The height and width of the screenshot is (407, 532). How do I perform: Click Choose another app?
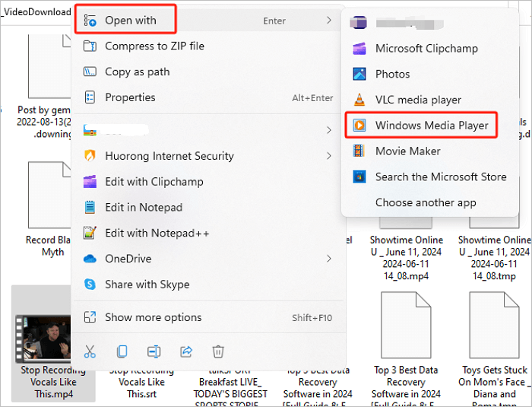tap(426, 202)
